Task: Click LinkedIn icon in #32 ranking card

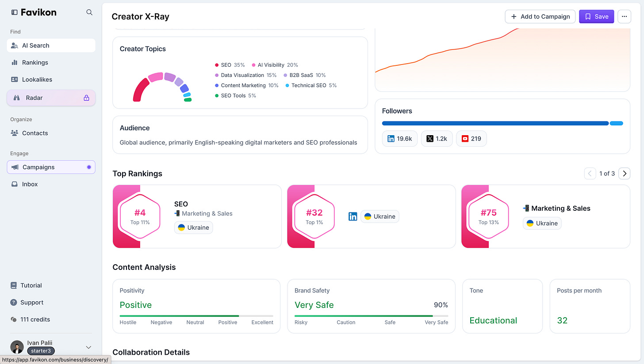Action: (353, 216)
